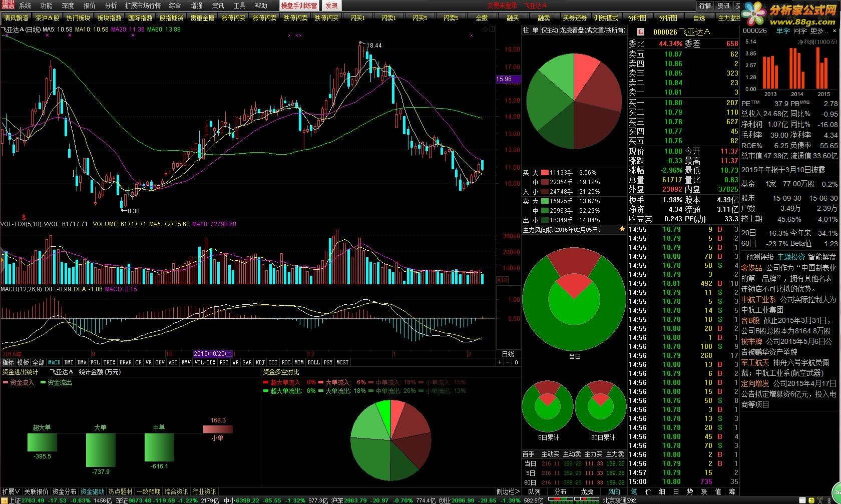
Task: Open the 分析 menu
Action: [x=111, y=6]
